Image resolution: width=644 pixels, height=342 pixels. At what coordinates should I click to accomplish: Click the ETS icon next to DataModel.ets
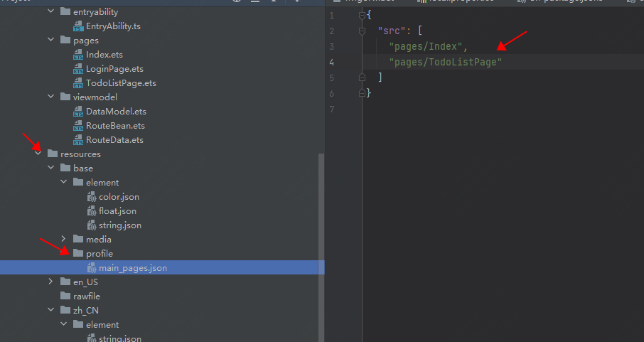[78, 112]
